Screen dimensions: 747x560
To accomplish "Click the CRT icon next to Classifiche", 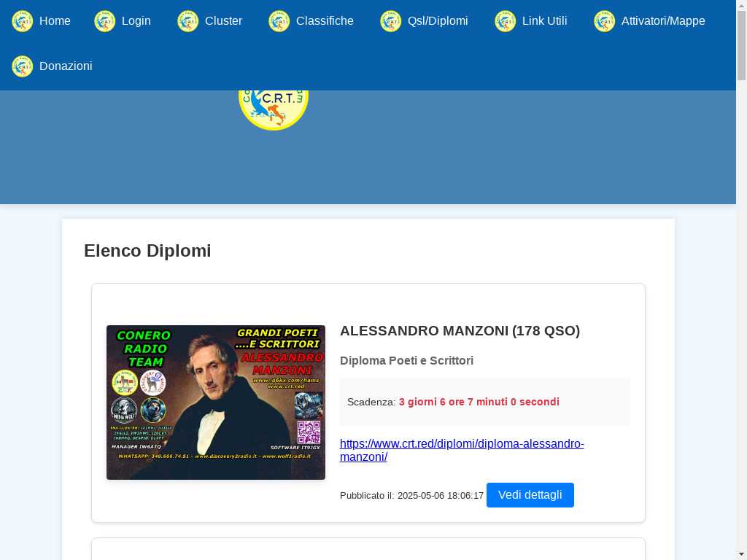I will pos(279,21).
